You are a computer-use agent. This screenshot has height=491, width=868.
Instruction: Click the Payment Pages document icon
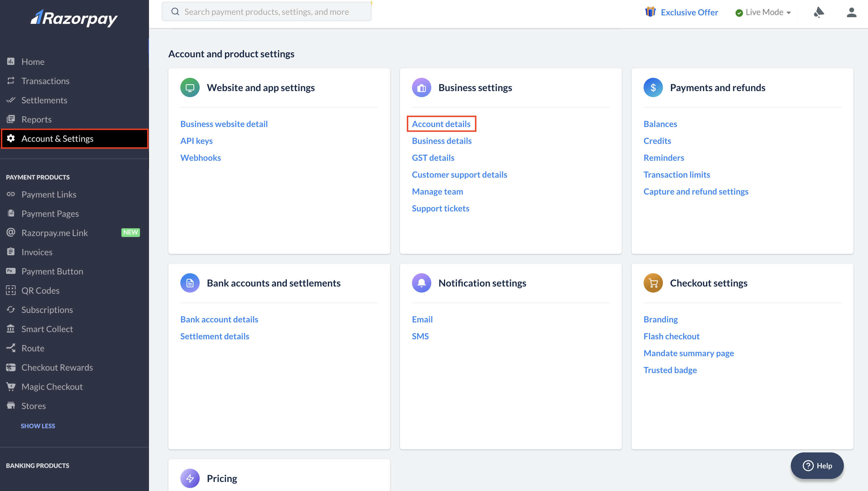click(x=11, y=213)
